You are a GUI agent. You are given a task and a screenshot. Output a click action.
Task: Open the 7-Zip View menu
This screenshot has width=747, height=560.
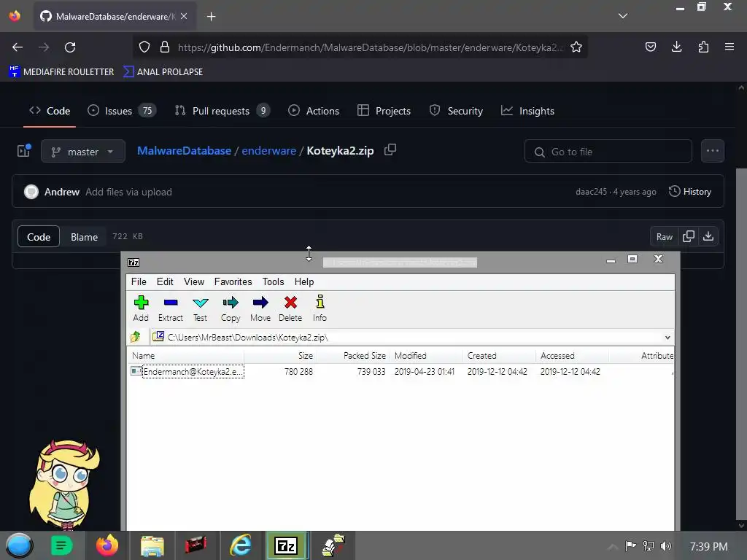click(x=194, y=282)
